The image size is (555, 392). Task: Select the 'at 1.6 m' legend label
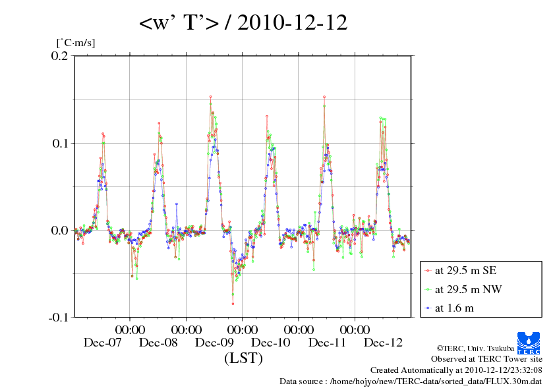point(454,308)
